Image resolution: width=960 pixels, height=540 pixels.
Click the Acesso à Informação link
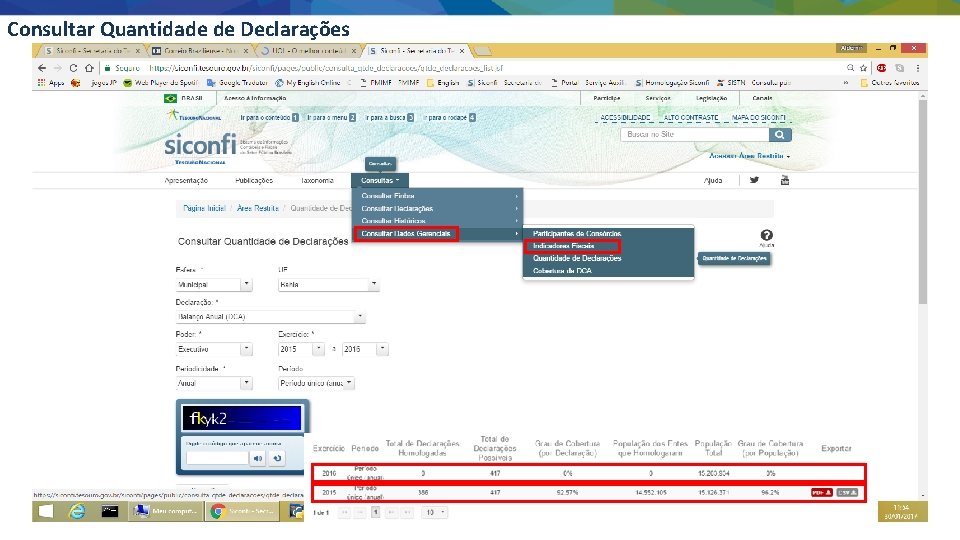(255, 98)
